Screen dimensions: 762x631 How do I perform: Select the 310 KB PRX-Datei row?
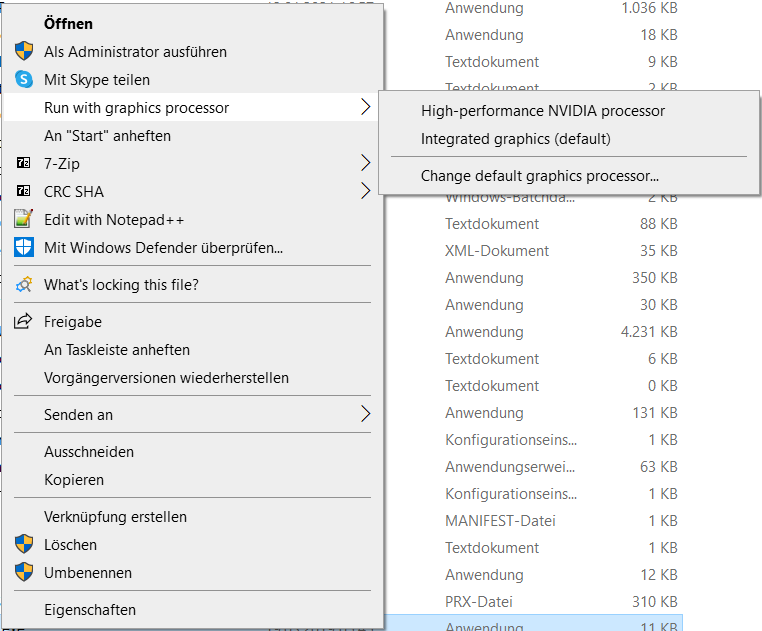click(560, 602)
